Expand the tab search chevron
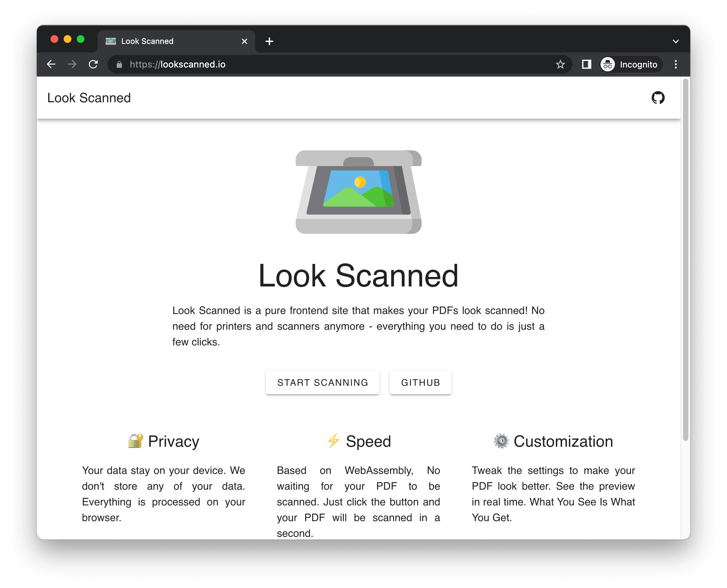The height and width of the screenshot is (588, 727). click(676, 41)
